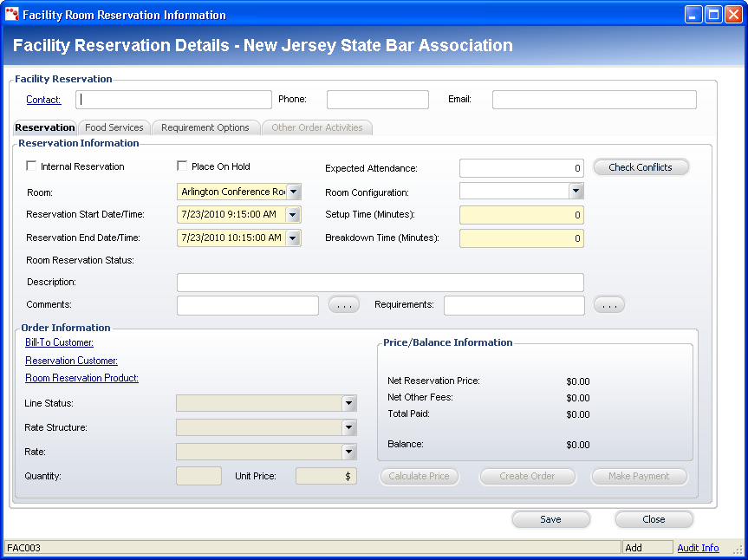Screen dimensions: 748x560
Task: Click the Setup Time (Minutes) field
Action: (522, 215)
